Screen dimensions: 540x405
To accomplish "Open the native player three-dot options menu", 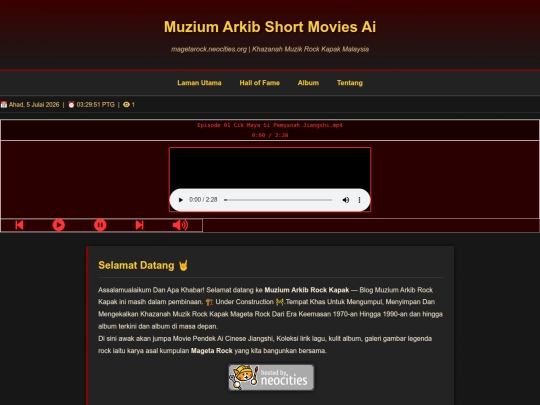I will pos(359,200).
